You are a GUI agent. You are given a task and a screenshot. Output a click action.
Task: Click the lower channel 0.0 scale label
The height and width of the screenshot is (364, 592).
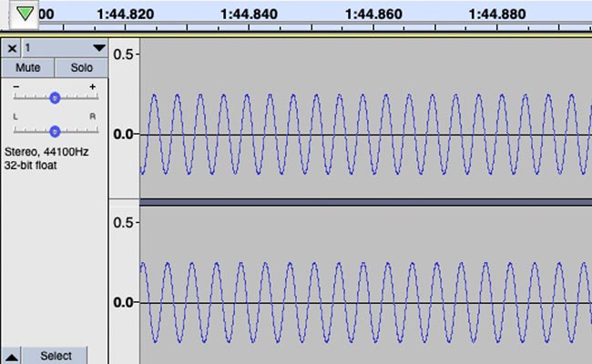pos(123,302)
